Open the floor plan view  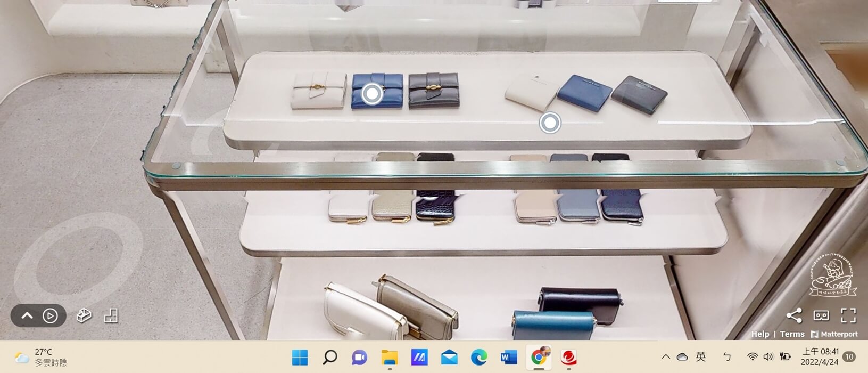(x=111, y=315)
